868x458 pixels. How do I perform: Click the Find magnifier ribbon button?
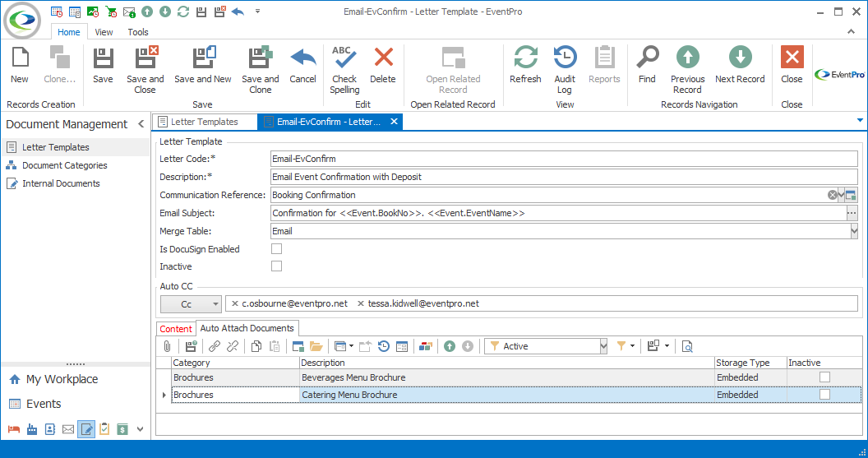[x=647, y=65]
